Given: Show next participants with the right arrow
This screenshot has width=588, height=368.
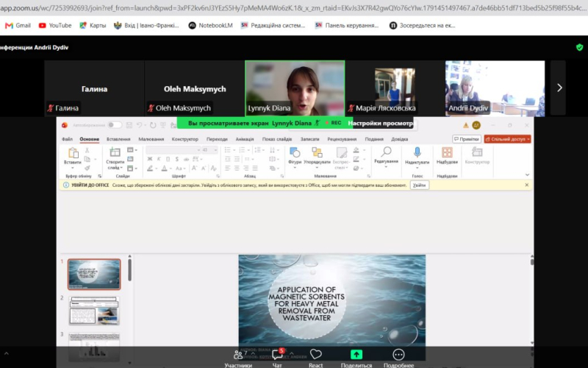Looking at the screenshot, I should (559, 88).
